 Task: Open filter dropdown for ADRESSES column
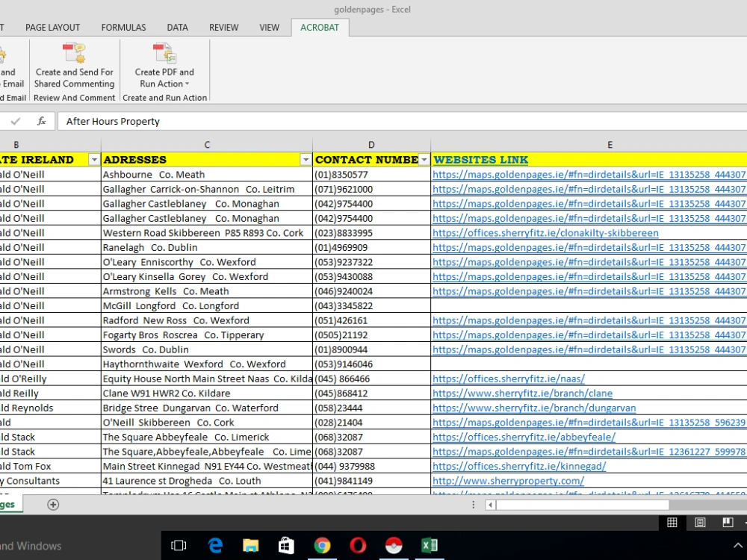click(306, 160)
